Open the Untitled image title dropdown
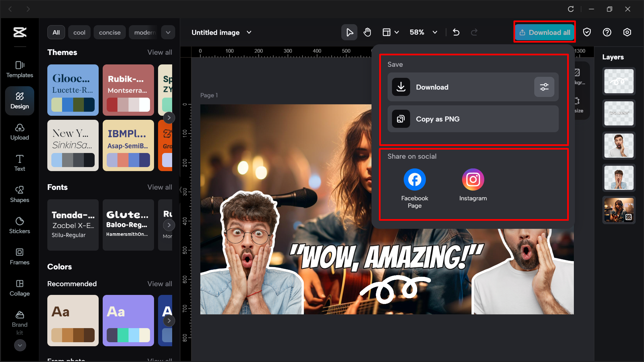This screenshot has width=644, height=362. point(249,32)
